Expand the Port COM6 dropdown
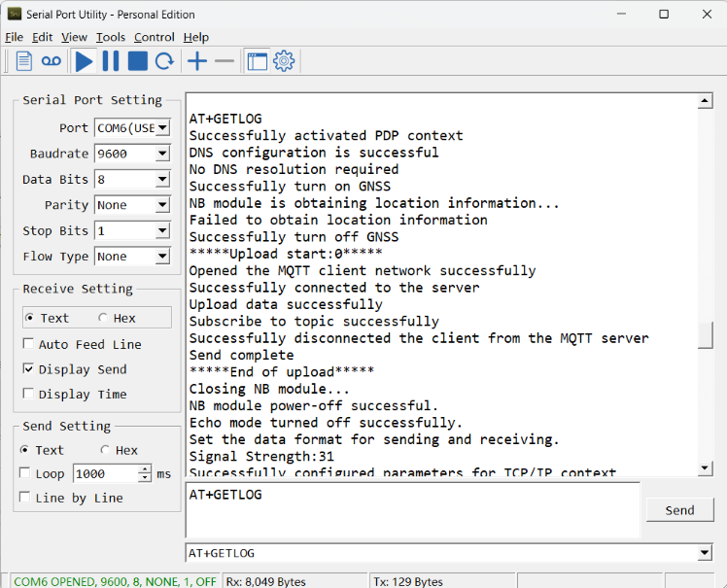 point(162,128)
